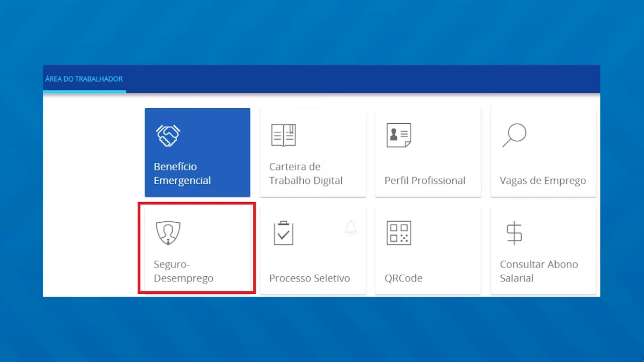Click the handshake icon on Benefício Emergencial

point(168,136)
